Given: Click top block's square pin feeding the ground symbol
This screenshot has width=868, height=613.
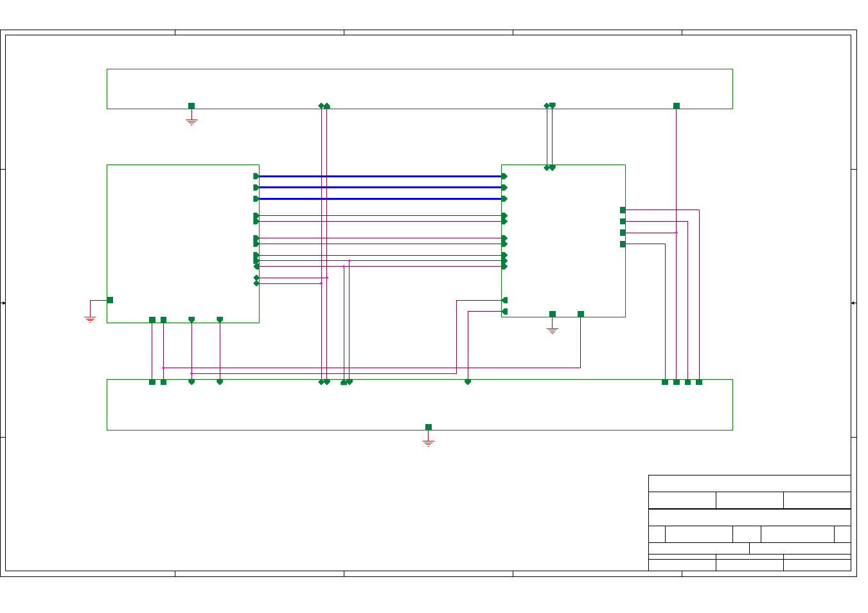Looking at the screenshot, I should point(191,106).
